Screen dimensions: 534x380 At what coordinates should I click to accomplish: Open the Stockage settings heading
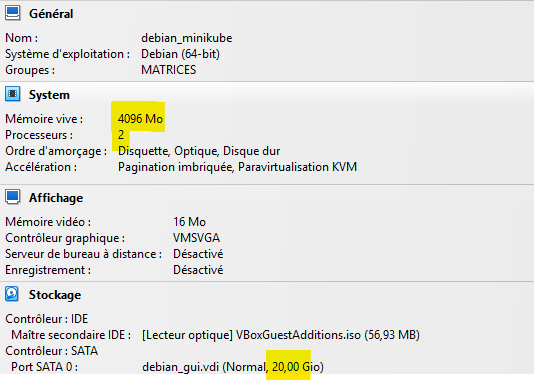(x=55, y=295)
